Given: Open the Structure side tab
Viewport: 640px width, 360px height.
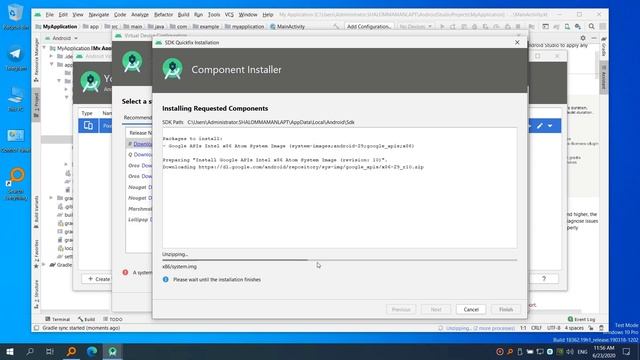Looking at the screenshot, I should pos(36,294).
